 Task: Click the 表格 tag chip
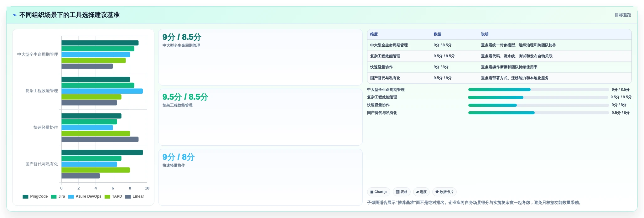(x=402, y=192)
